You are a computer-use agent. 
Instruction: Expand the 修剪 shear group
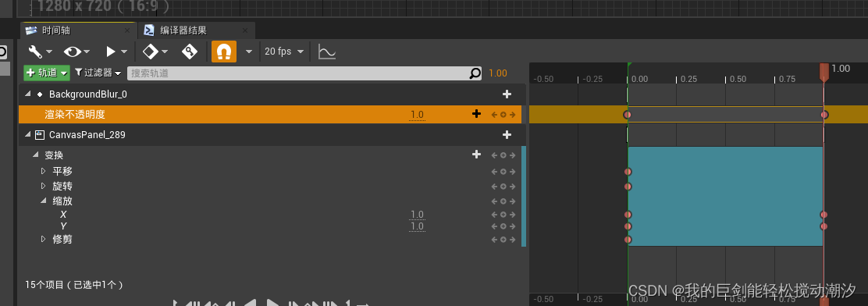[44, 239]
